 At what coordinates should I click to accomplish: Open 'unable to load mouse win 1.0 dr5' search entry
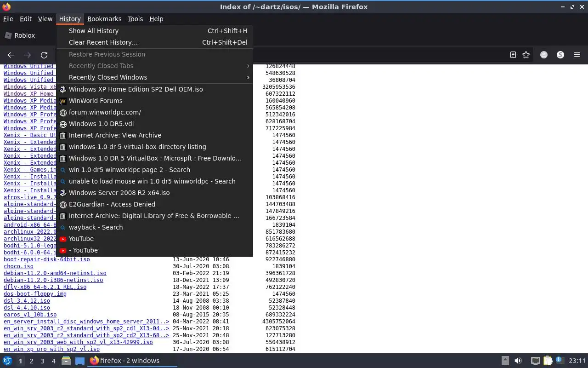[x=154, y=181]
